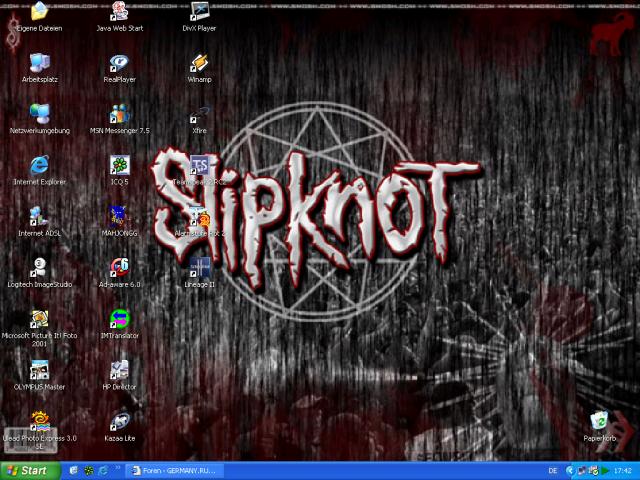Viewport: 640px width, 480px height.
Task: Launch ICQ from Quick Launch bar
Action: (89, 471)
